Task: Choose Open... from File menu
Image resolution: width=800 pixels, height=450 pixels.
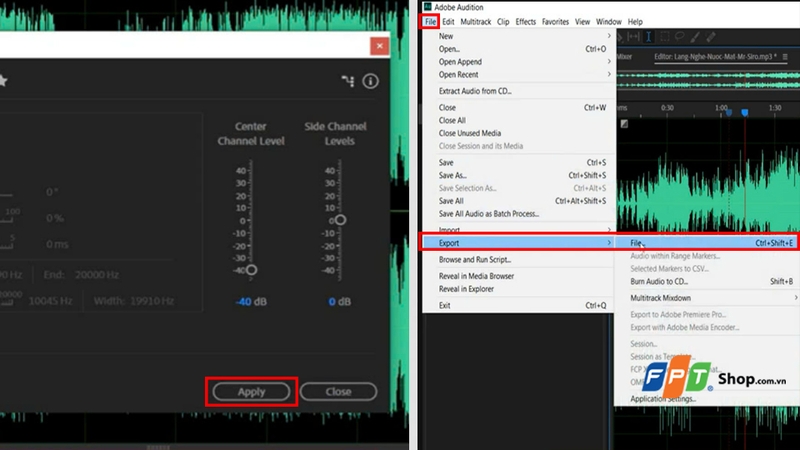Action: tap(519, 49)
